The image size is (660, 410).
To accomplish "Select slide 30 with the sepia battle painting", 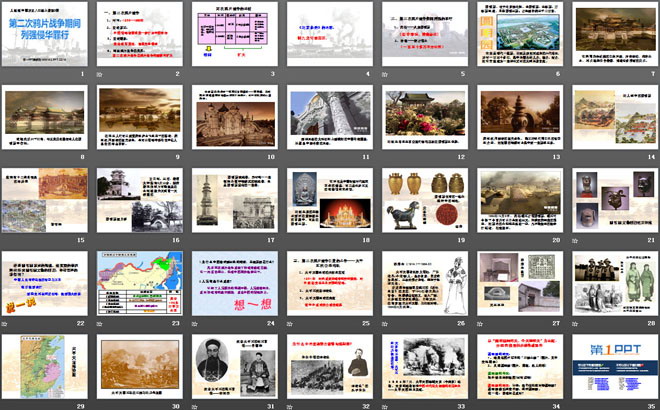I will [x=140, y=367].
